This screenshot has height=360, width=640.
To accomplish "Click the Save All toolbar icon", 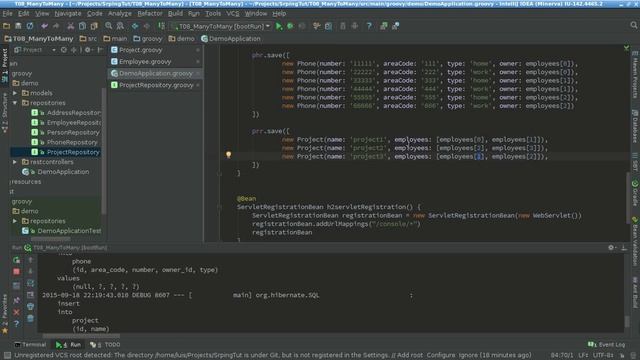I will (18, 26).
